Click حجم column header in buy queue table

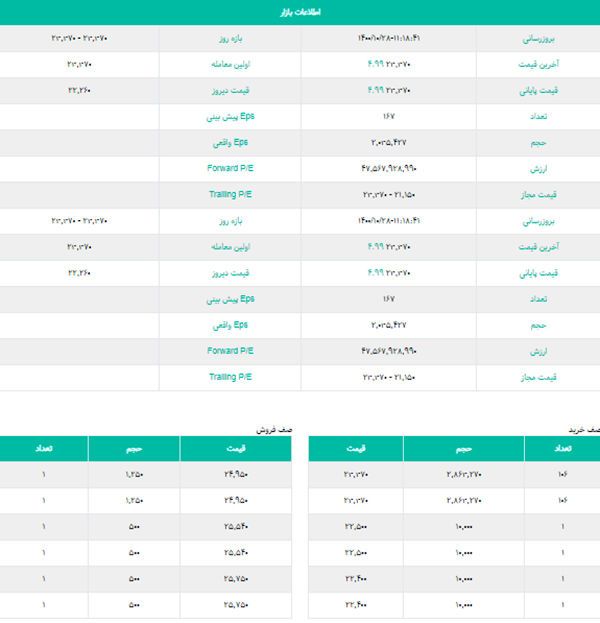pos(462,449)
